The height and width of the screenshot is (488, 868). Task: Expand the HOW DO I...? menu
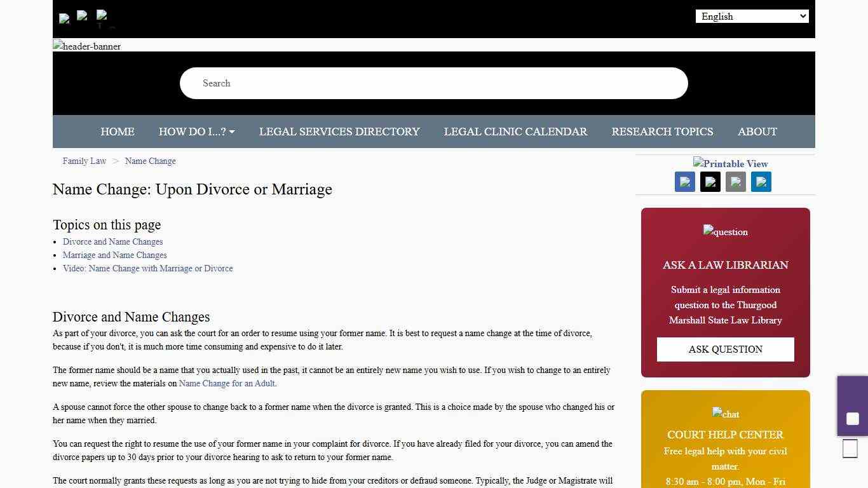coord(193,132)
